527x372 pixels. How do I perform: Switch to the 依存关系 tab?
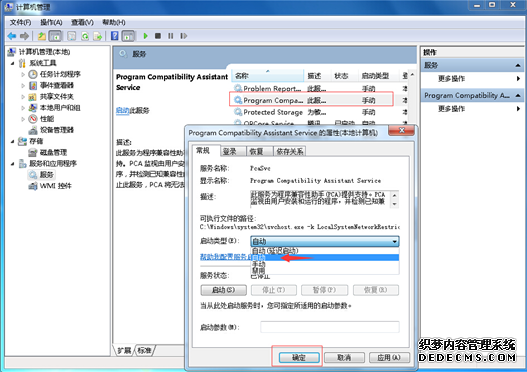click(289, 152)
